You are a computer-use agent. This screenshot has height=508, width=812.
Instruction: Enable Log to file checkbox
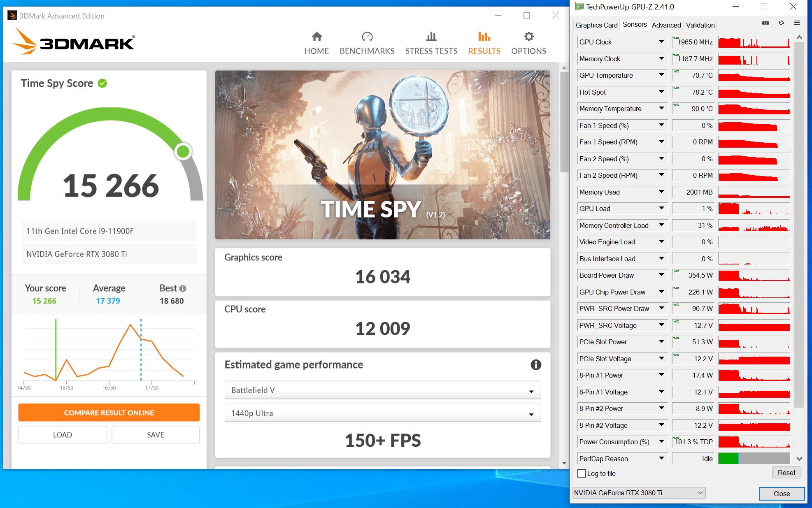(x=582, y=473)
